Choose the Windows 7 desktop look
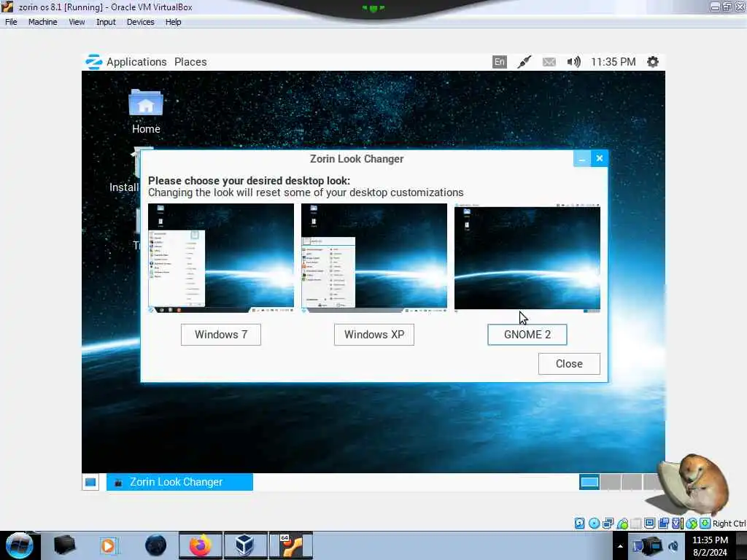The height and width of the screenshot is (560, 747). pos(220,334)
